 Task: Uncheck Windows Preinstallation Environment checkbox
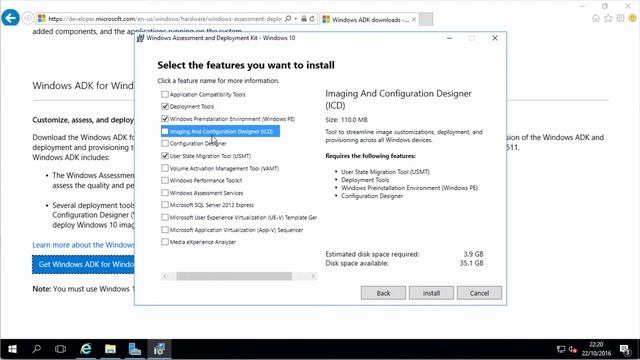pyautogui.click(x=165, y=119)
